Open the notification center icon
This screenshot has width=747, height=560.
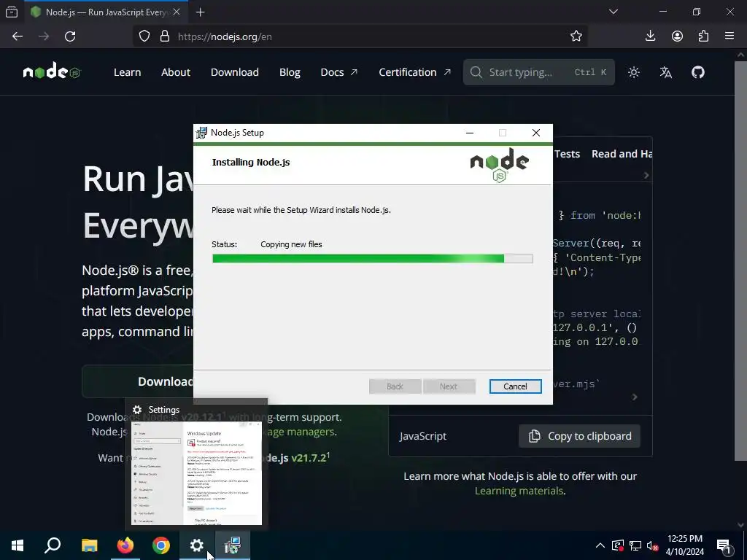(724, 546)
